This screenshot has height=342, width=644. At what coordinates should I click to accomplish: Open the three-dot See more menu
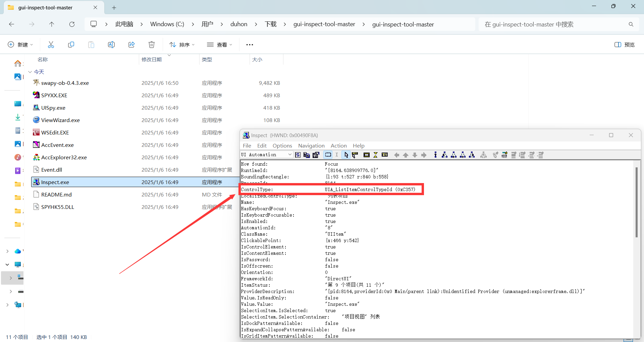coord(250,45)
